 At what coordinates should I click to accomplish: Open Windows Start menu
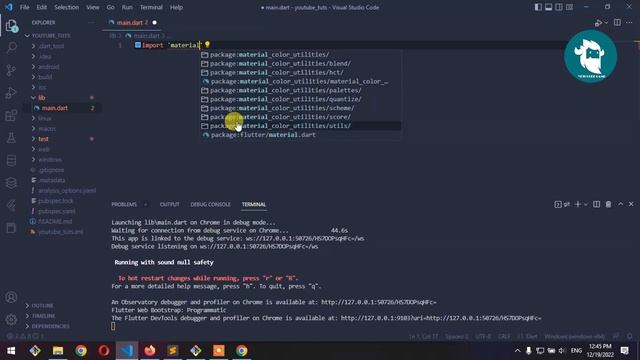point(11,351)
